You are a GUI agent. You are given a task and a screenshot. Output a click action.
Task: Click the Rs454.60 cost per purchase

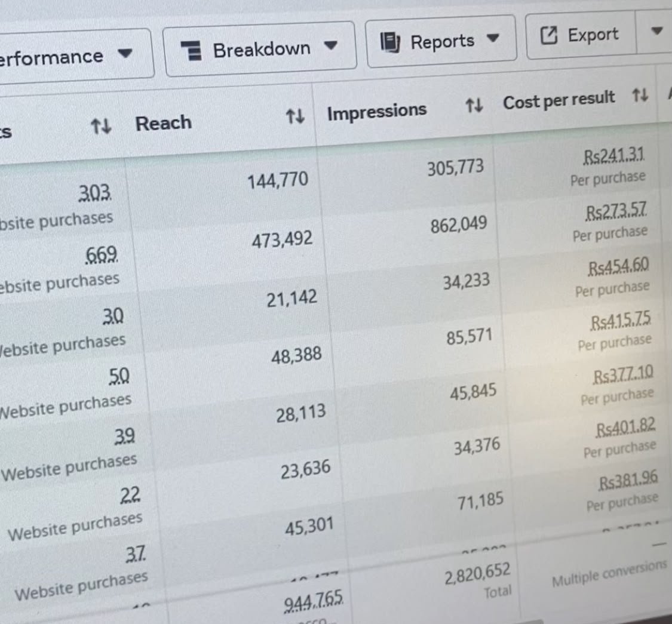(x=619, y=266)
